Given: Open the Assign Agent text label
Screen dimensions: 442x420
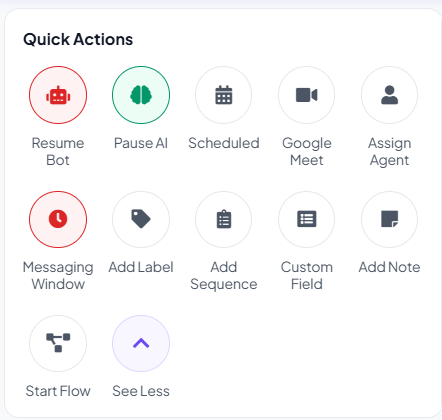Looking at the screenshot, I should point(389,152).
